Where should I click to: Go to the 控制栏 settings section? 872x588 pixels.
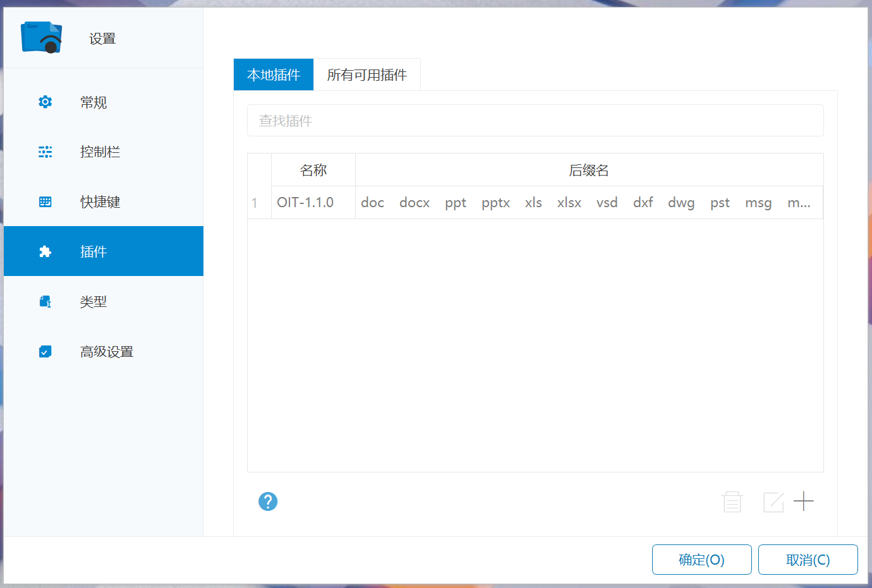click(x=104, y=152)
